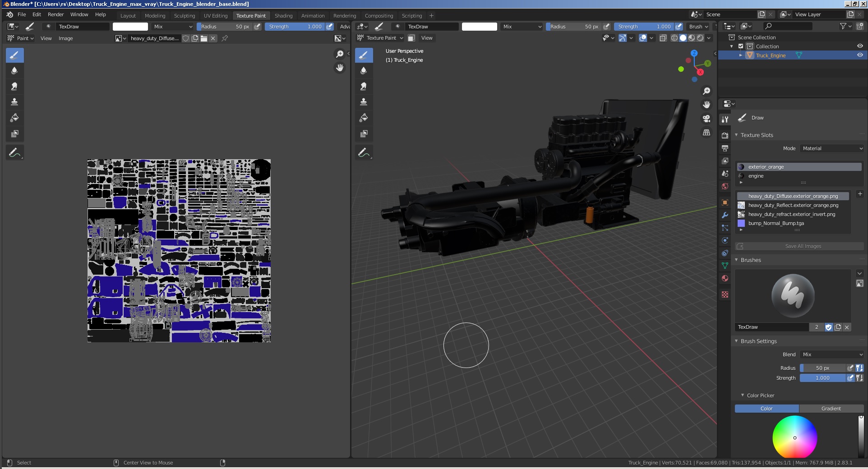The image size is (868, 469).
Task: Switch to rendered viewport shading
Action: pos(700,38)
